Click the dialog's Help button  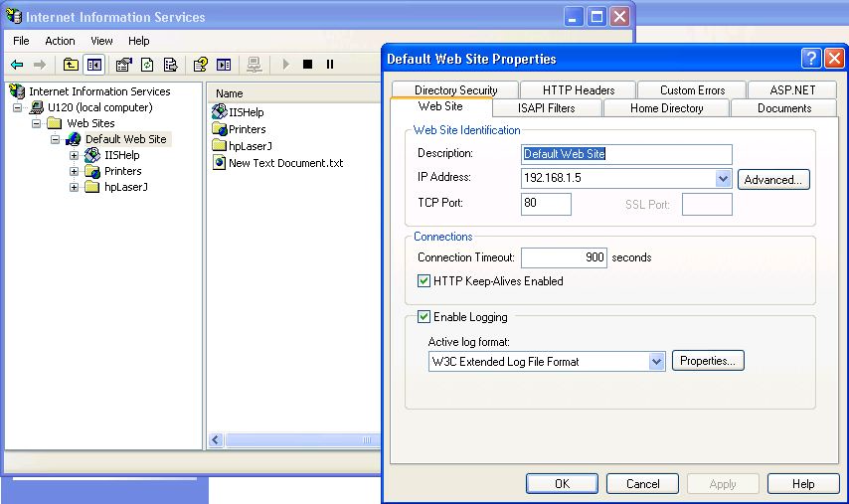(803, 483)
